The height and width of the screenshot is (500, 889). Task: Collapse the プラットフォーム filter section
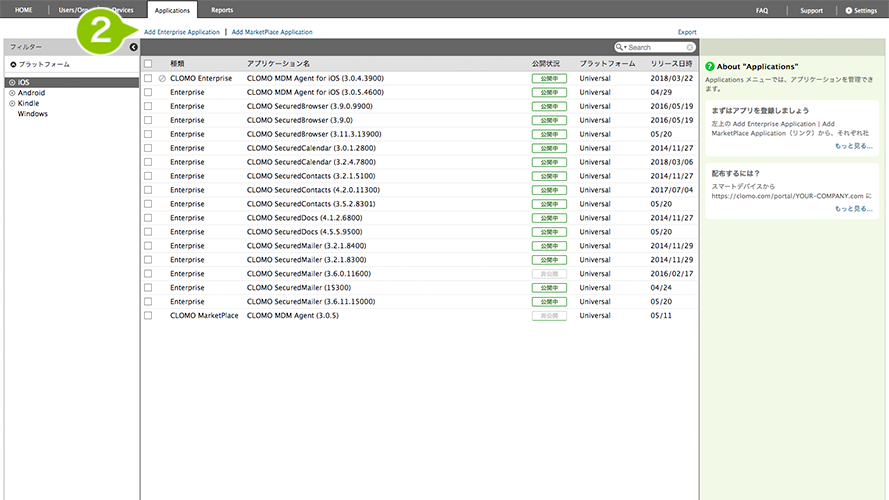click(13, 65)
